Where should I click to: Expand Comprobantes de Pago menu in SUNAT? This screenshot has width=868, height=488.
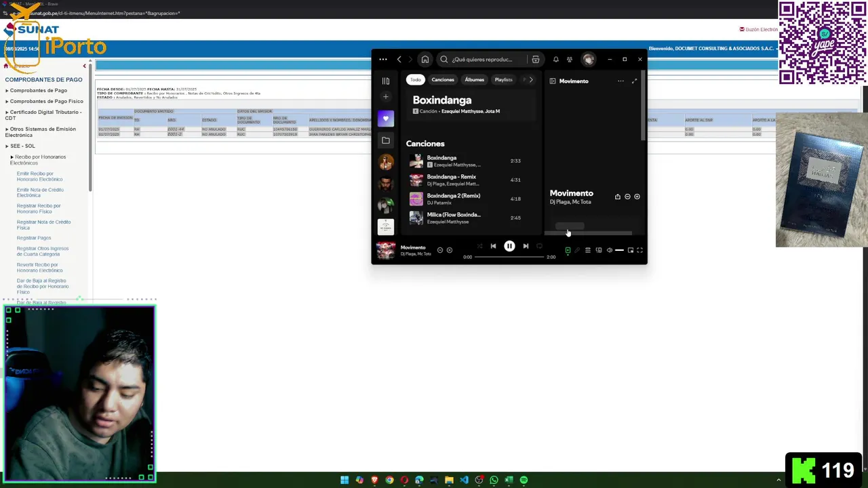coord(38,91)
